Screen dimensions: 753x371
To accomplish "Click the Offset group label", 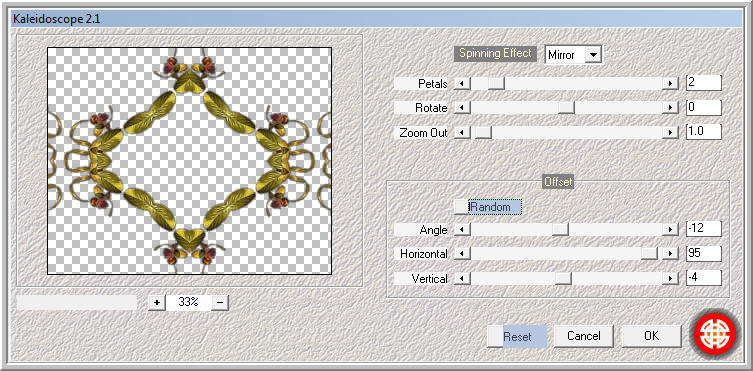I will tap(558, 182).
